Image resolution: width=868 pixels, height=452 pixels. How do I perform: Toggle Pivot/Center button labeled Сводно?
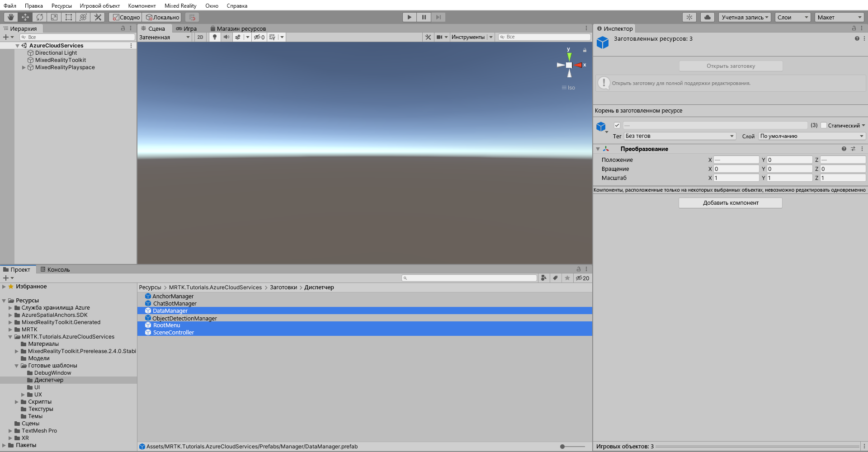pyautogui.click(x=126, y=17)
